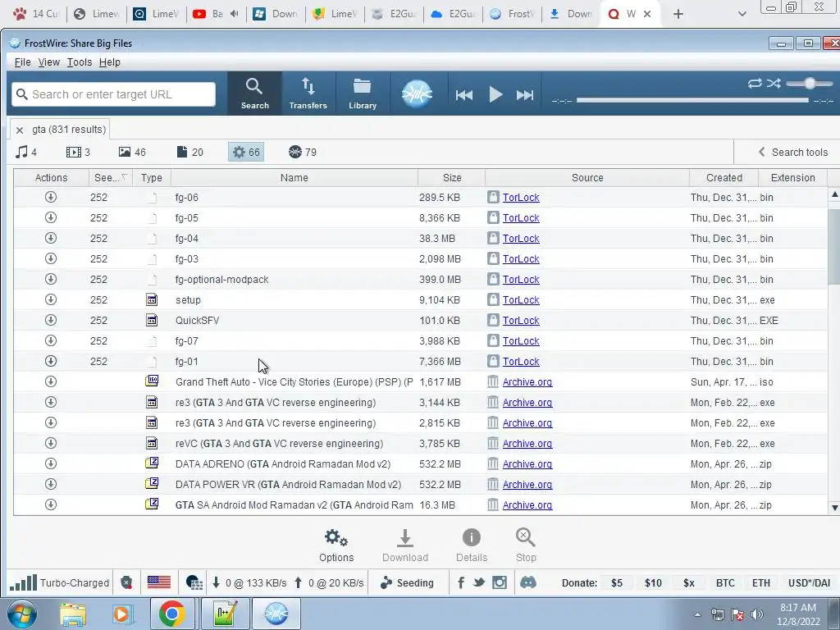Expand the Search tools panel
Screen dimensions: 840x630
793,152
